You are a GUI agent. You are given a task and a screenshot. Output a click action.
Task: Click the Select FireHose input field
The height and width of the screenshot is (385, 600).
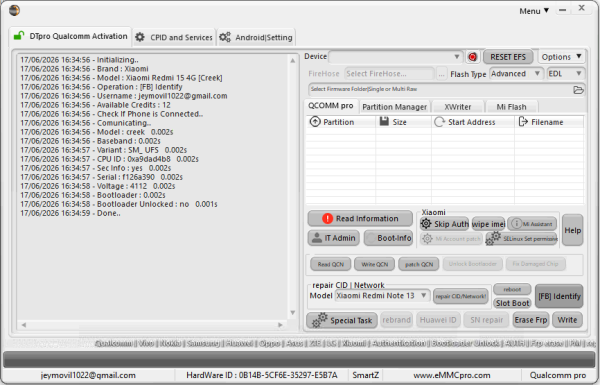click(389, 73)
